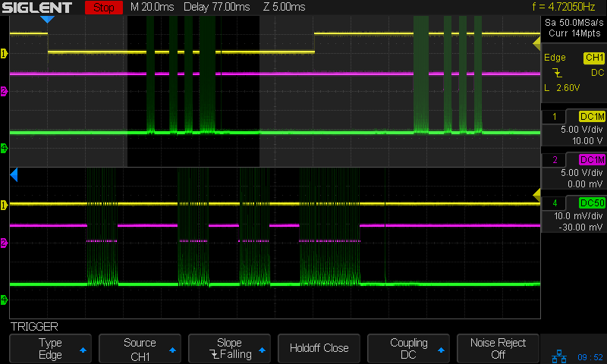The height and width of the screenshot is (364, 607).
Task: Click the sample rate Sa 50.0MSa/s
Action: 574,23
